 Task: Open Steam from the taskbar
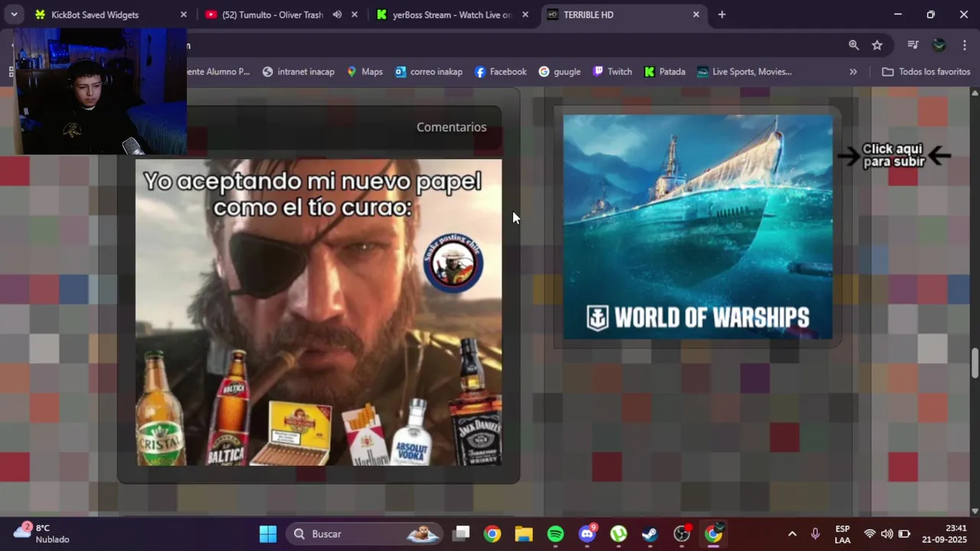650,534
